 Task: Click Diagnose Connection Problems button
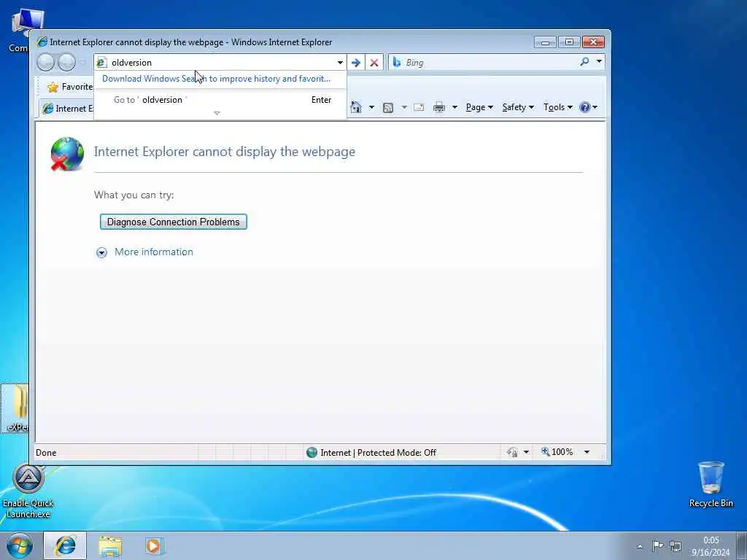click(174, 222)
